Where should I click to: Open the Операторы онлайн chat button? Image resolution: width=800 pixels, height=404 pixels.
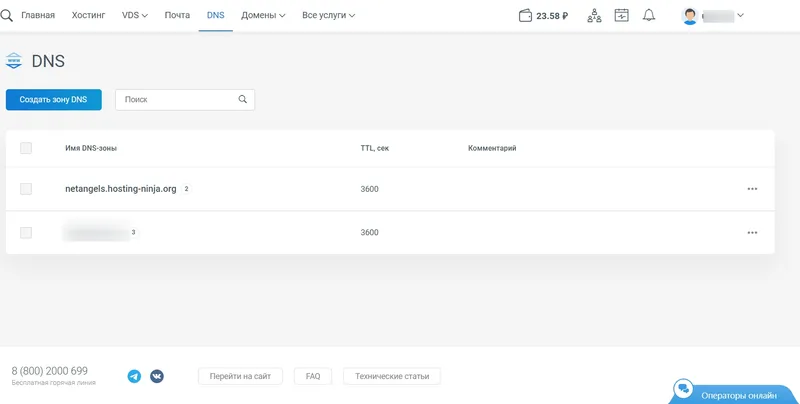[x=734, y=394]
